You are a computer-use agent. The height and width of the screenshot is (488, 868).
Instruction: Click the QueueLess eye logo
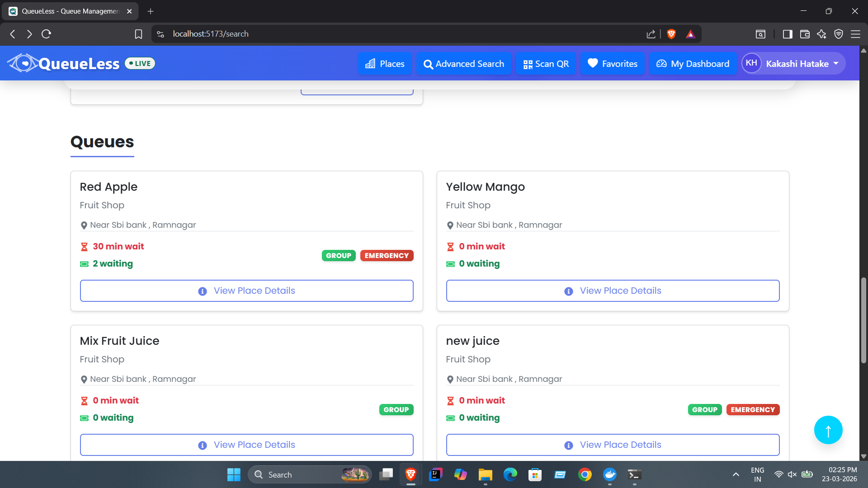click(x=23, y=63)
